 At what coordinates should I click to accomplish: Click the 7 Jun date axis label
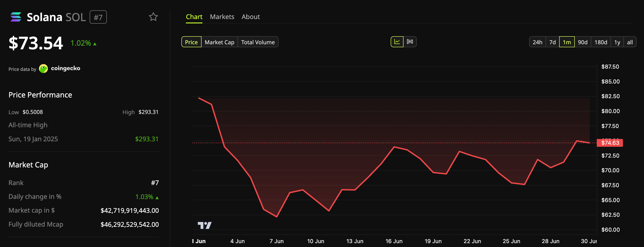(x=276, y=241)
